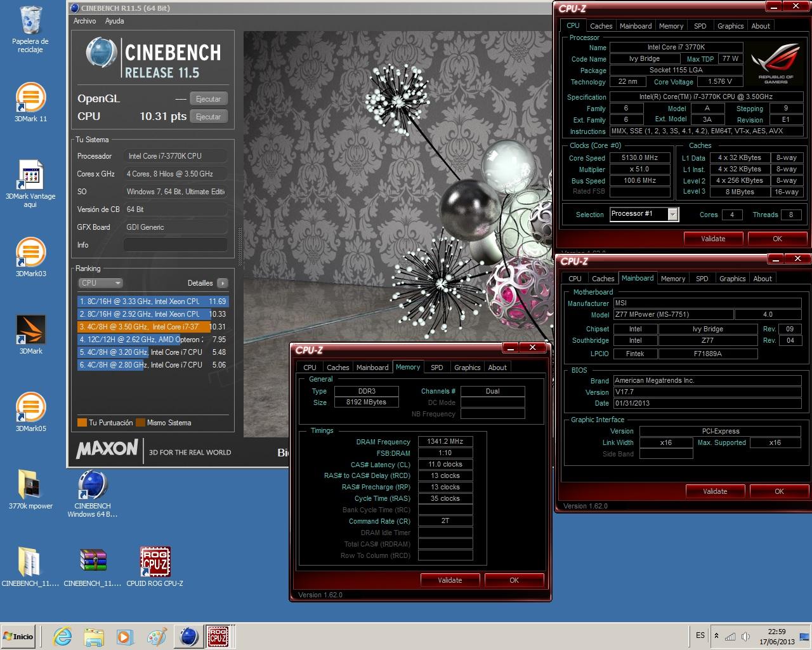Click the ES language indicator in tray
The width and height of the screenshot is (812, 650).
pos(700,635)
